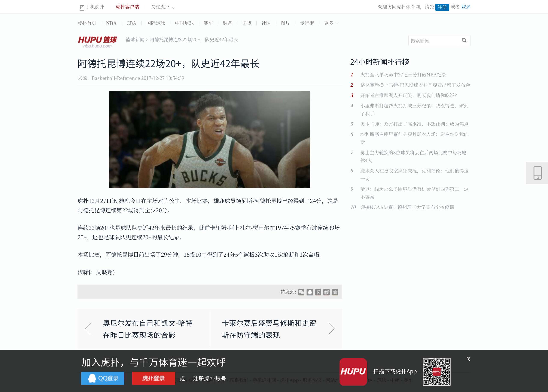This screenshot has height=392, width=548.
Task: Go to next article right arrow
Action: 331,328
